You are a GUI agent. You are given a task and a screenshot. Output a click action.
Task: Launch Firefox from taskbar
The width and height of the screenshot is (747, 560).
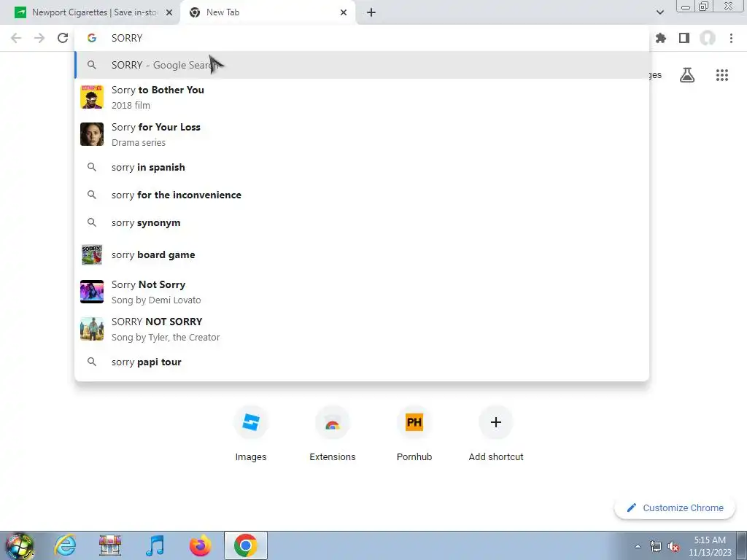200,545
